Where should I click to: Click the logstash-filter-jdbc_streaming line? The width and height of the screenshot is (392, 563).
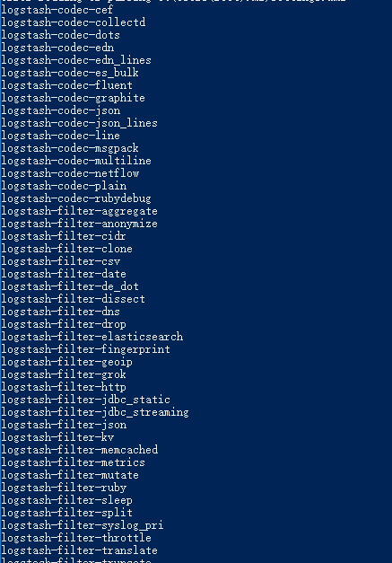95,412
